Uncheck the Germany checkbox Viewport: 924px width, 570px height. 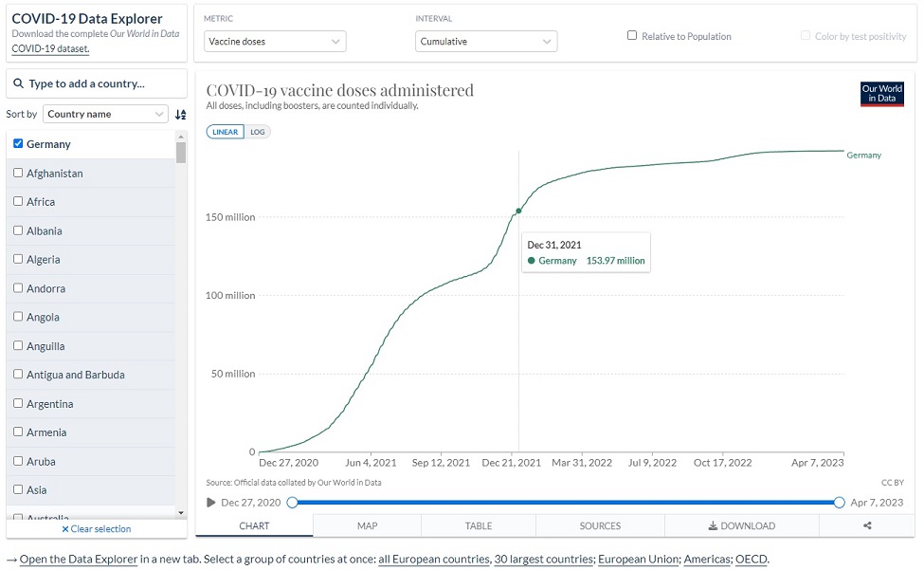point(18,144)
